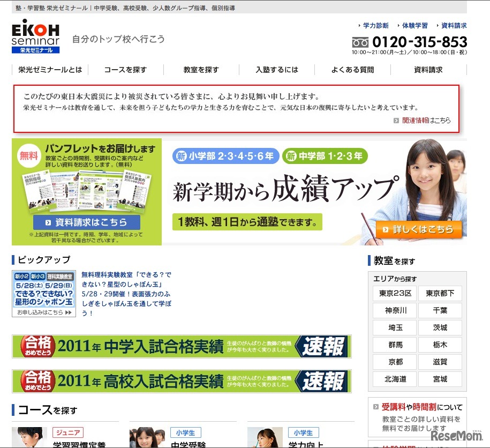Choose 滋賀 area
Image resolution: width=490 pixels, height=448 pixels.
(440, 362)
